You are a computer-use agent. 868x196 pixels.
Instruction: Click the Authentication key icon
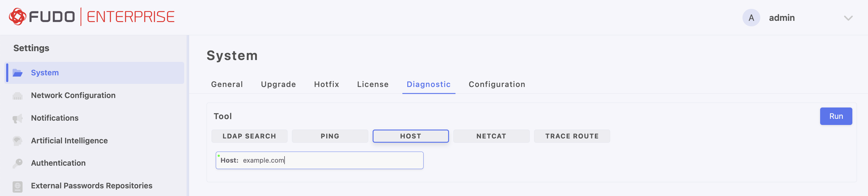[x=17, y=163]
